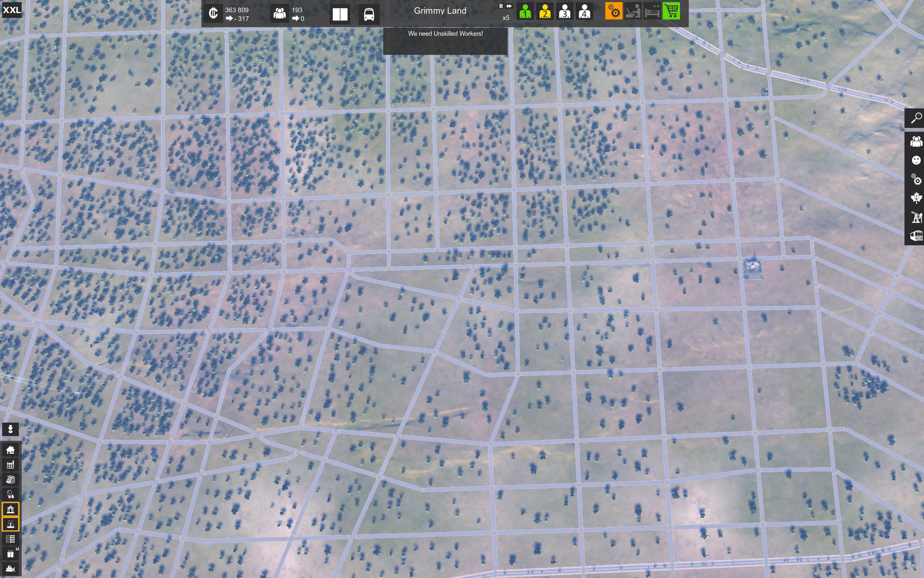
Task: Pause the game simulation
Action: click(x=501, y=6)
